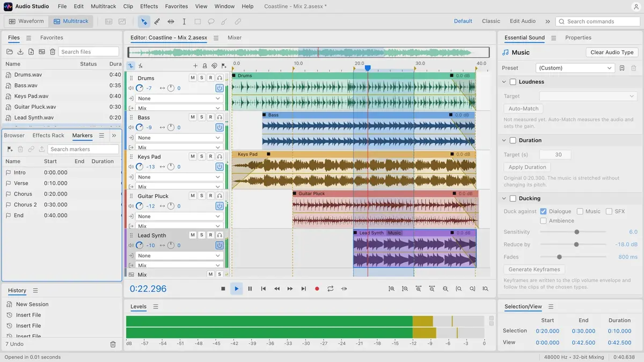Viewport: 644px width, 362px height.
Task: Open the Effects menu
Action: tap(149, 6)
